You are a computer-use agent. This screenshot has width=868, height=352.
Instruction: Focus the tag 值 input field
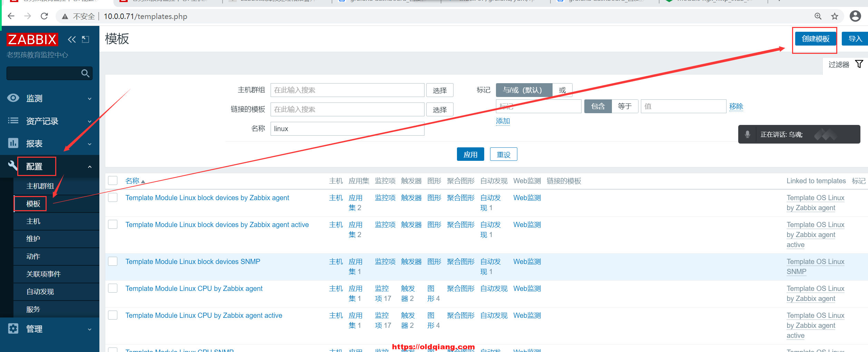tap(683, 106)
